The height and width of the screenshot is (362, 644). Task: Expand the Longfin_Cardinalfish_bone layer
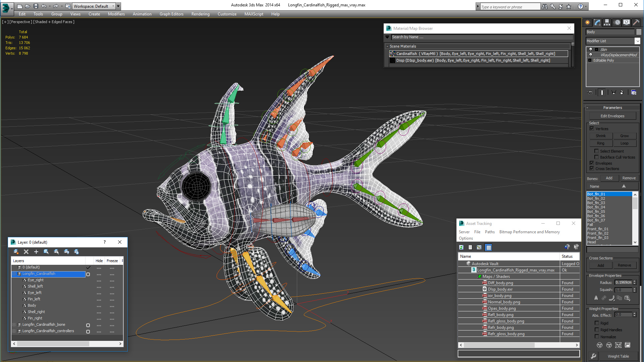pos(14,325)
